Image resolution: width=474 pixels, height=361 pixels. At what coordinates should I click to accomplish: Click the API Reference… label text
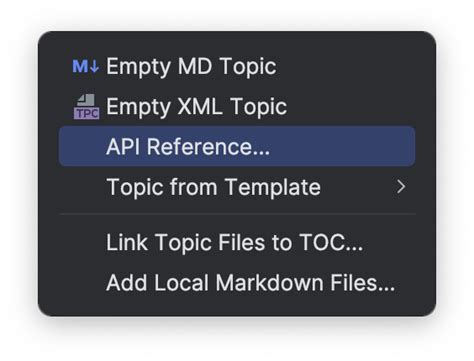click(188, 147)
